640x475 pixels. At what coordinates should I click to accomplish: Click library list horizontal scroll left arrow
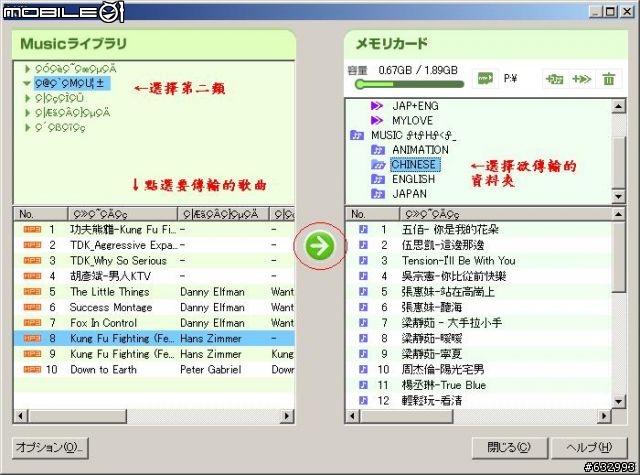point(21,416)
